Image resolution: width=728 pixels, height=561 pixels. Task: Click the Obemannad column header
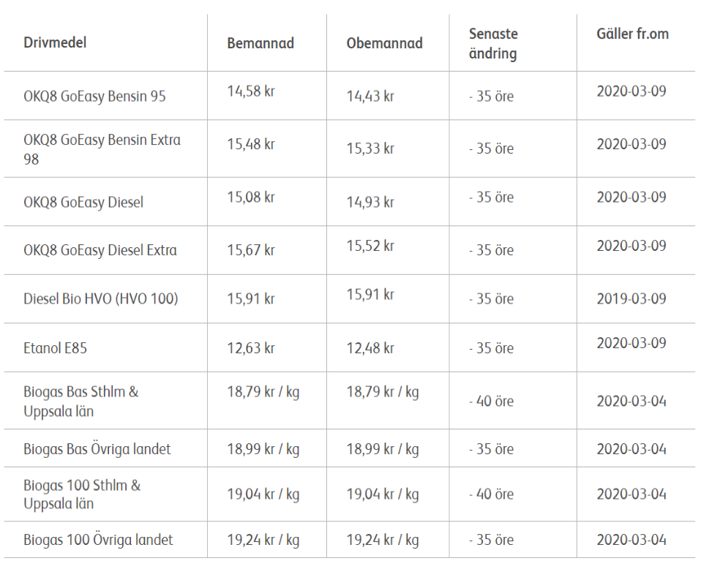point(384,43)
